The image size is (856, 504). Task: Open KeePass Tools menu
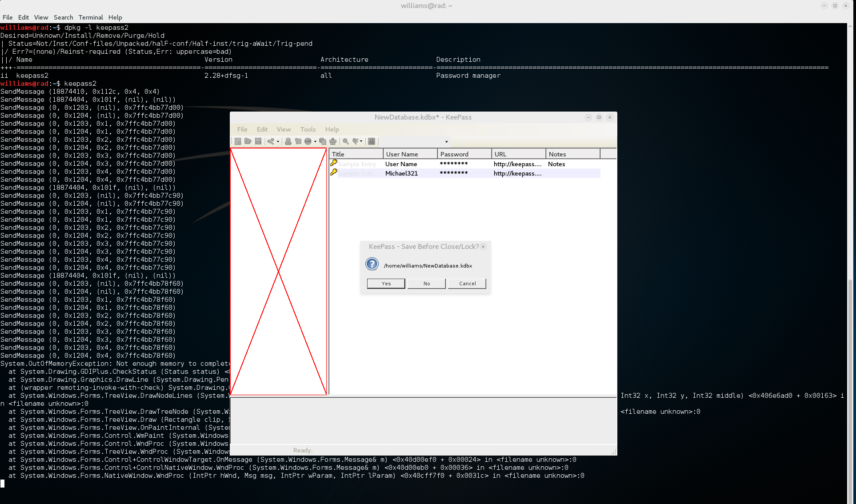(x=308, y=129)
